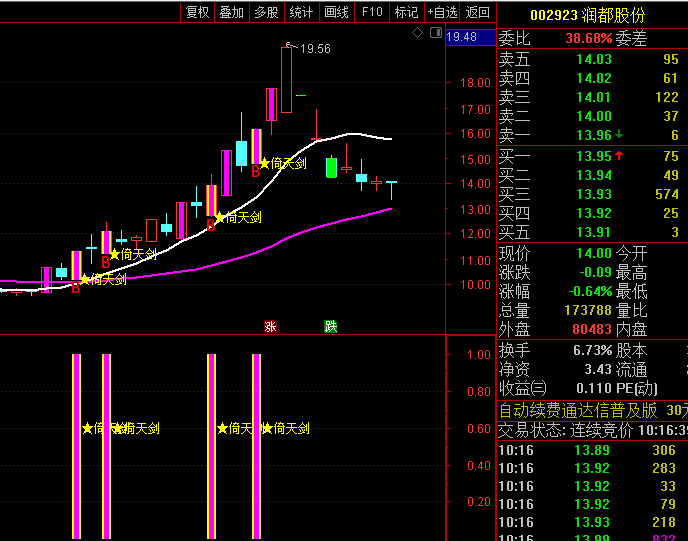Open F10 company information
688x541 pixels.
372,12
